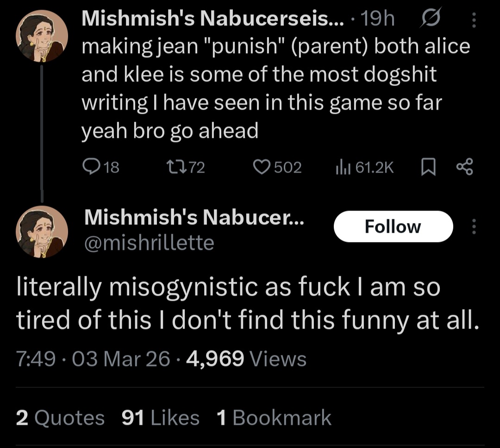Open the @mishrillette profile handle

pyautogui.click(x=149, y=243)
